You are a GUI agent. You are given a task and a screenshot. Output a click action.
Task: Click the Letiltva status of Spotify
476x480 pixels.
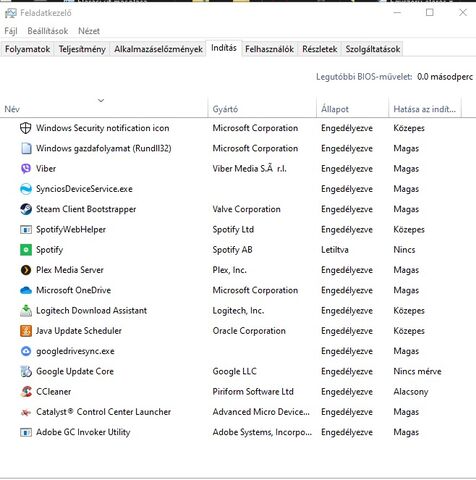pos(335,250)
